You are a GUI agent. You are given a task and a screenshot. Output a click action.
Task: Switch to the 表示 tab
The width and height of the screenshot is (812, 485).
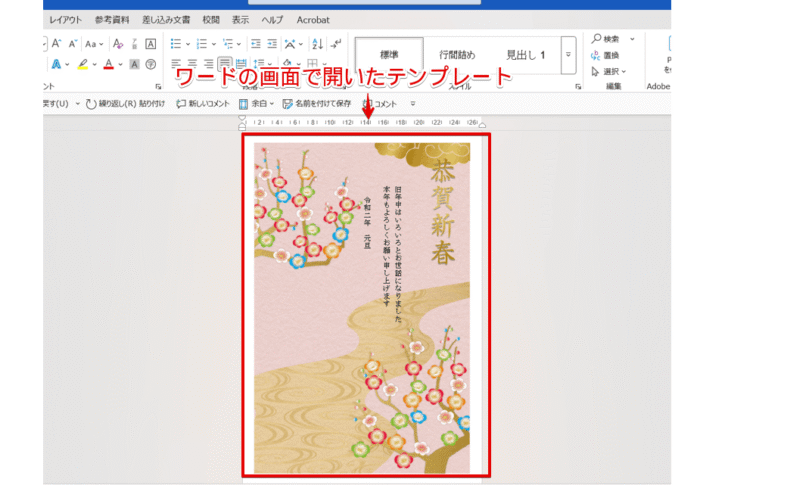tap(240, 20)
